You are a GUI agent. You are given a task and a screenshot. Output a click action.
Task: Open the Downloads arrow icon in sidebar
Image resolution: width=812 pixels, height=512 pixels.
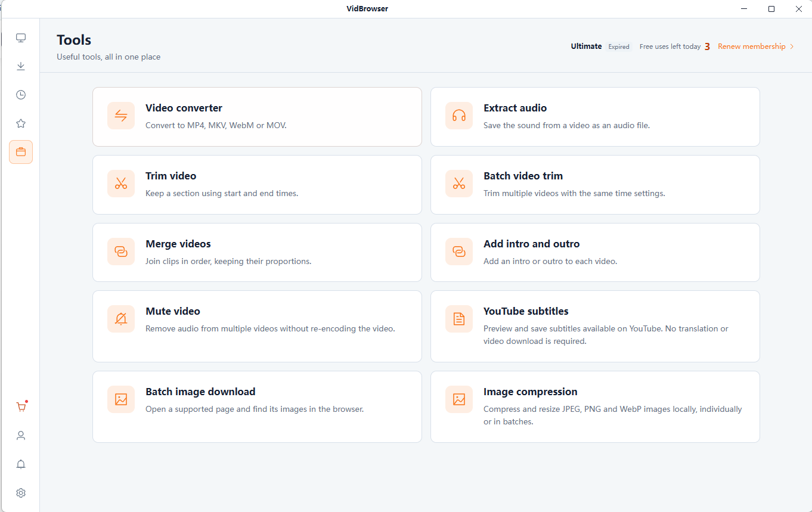click(21, 66)
